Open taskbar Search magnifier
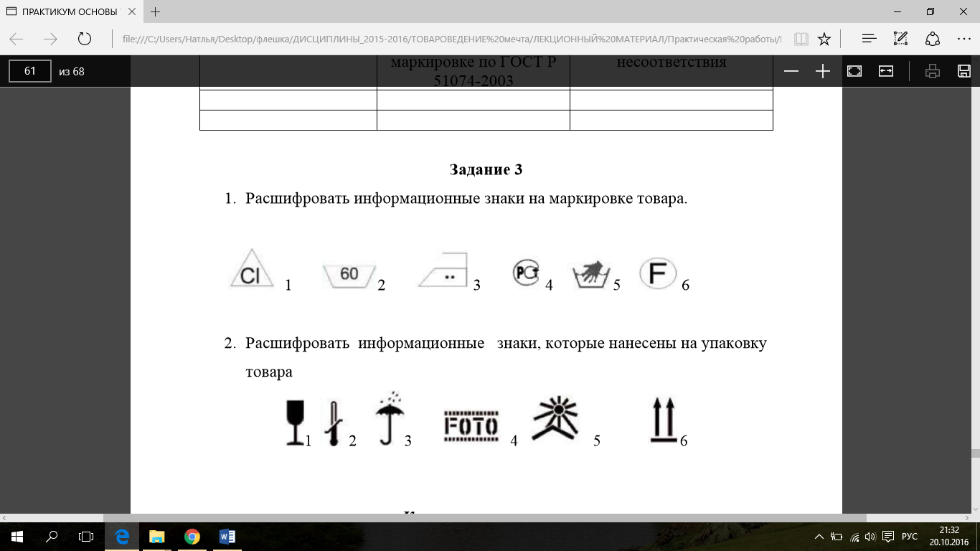 pos(52,537)
